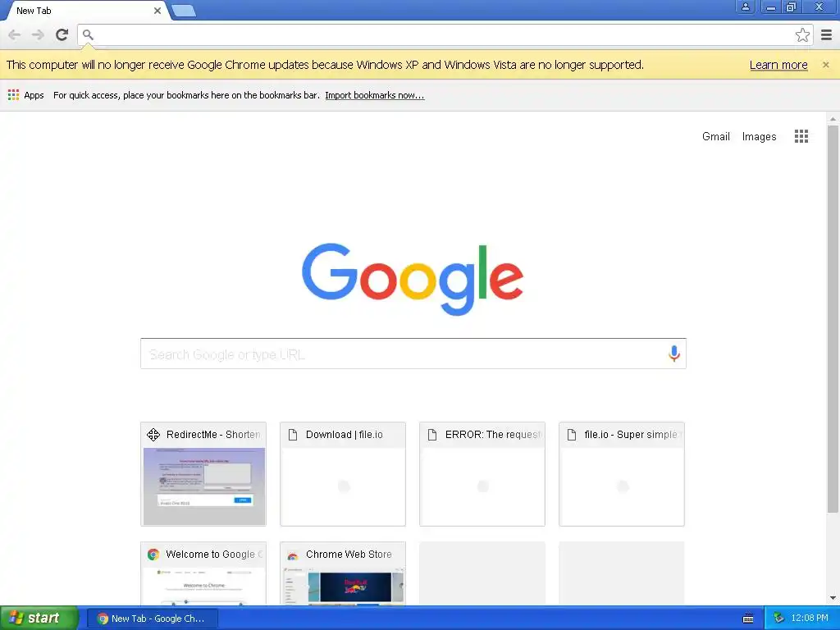Click the scrollbar down arrow
This screenshot has width=840, height=630.
pyautogui.click(x=833, y=598)
